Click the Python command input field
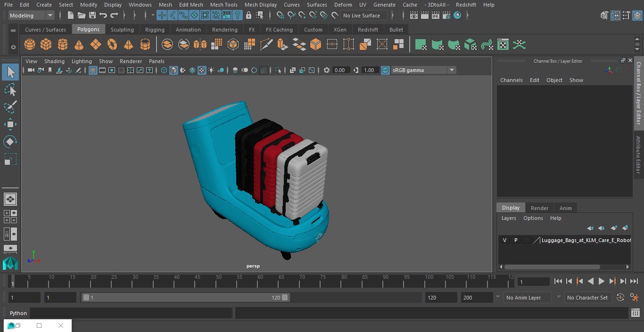This screenshot has width=644, height=332. (x=131, y=313)
